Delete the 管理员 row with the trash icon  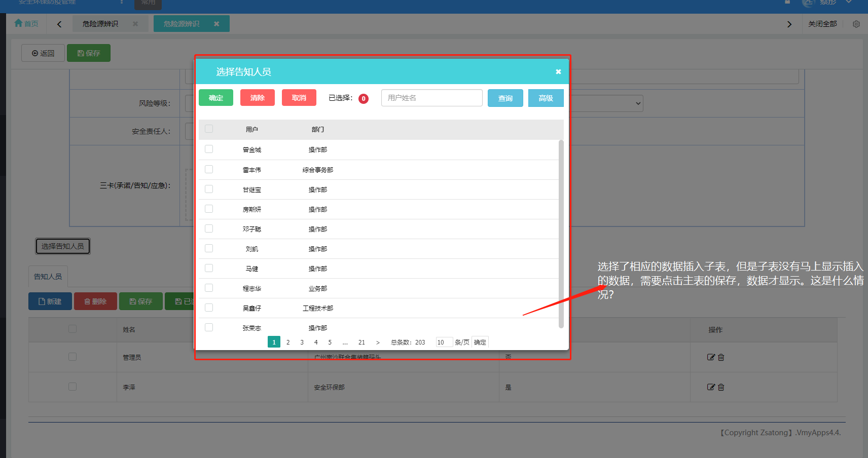click(x=721, y=357)
